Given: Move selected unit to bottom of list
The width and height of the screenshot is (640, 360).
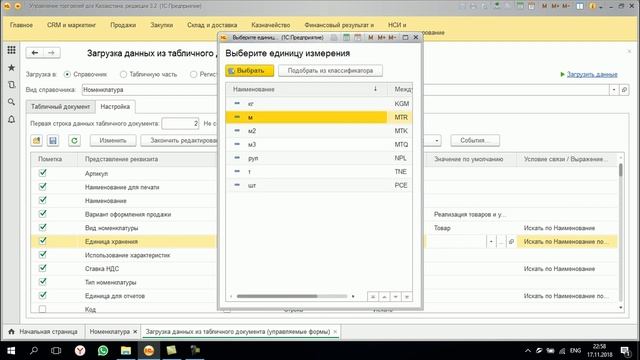Looking at the screenshot, I should point(407,297).
